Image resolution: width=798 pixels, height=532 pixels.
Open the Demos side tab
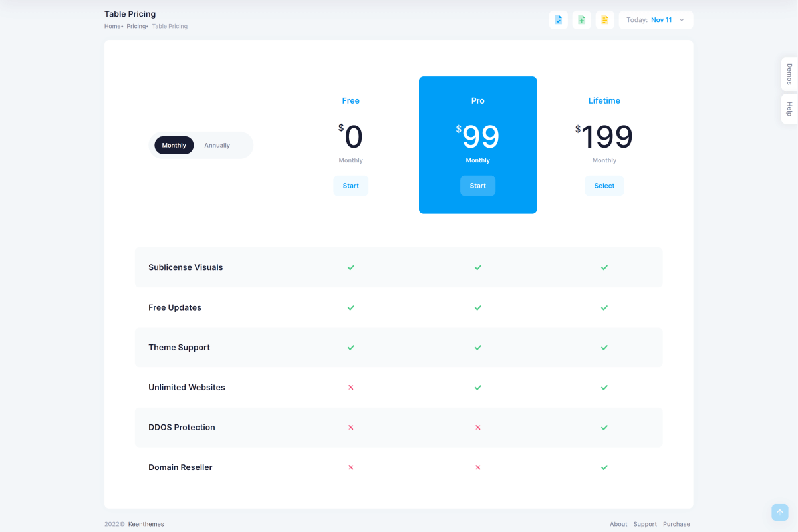click(x=789, y=74)
